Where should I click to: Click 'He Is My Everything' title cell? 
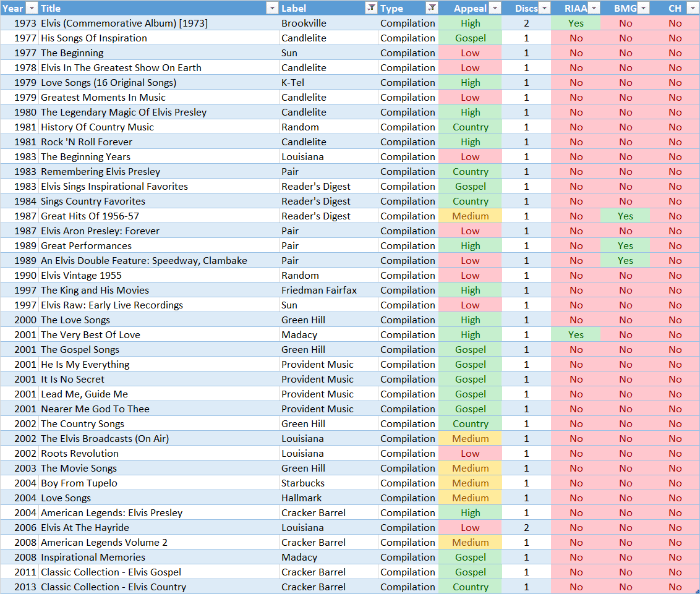[158, 365]
